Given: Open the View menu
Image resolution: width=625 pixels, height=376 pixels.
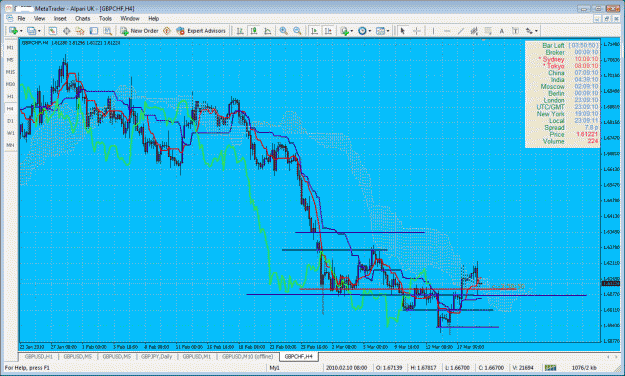Looking at the screenshot, I should click(39, 18).
